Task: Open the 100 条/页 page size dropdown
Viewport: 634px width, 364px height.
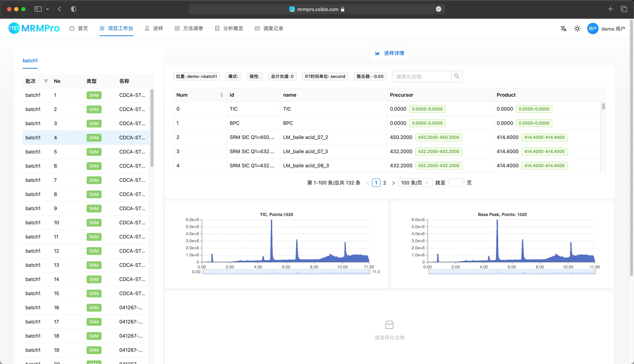Action: point(415,183)
